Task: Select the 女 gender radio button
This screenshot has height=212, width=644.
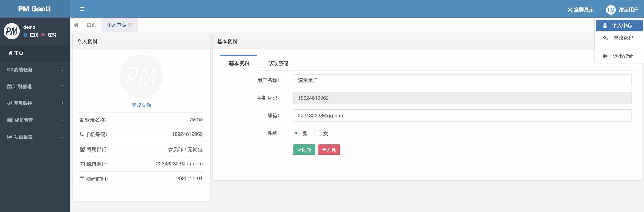Action: point(317,133)
